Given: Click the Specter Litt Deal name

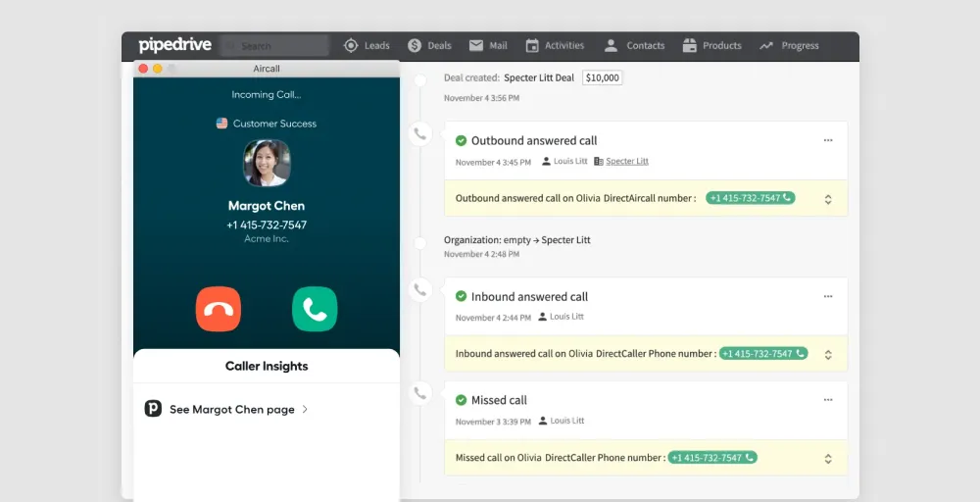Looking at the screenshot, I should pos(539,77).
